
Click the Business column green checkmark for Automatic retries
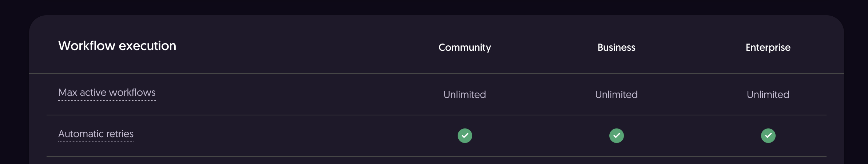click(616, 136)
